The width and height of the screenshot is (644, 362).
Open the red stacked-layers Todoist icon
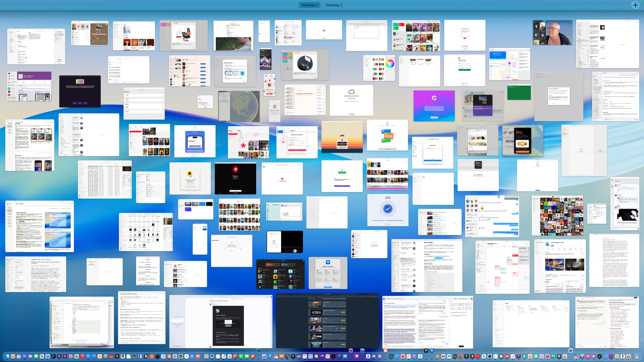point(235,356)
